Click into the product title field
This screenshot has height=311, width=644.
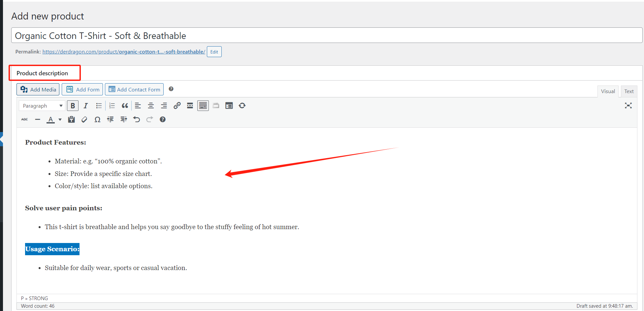pos(327,35)
